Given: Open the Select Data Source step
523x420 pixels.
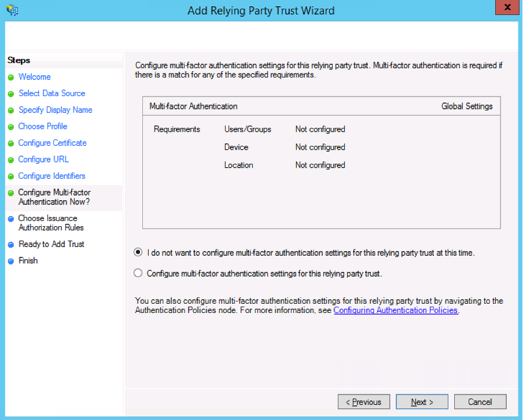Looking at the screenshot, I should (51, 93).
